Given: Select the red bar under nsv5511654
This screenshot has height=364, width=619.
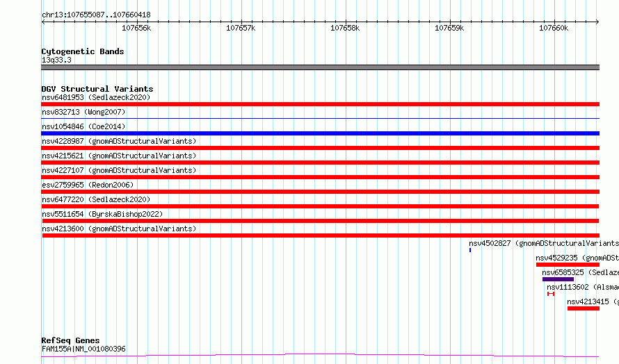Looking at the screenshot, I should 320,221.
